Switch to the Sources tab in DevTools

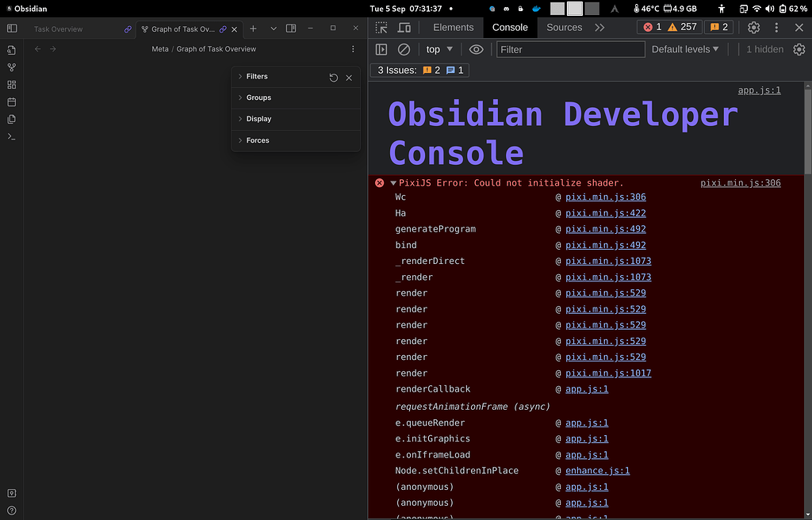click(x=564, y=27)
